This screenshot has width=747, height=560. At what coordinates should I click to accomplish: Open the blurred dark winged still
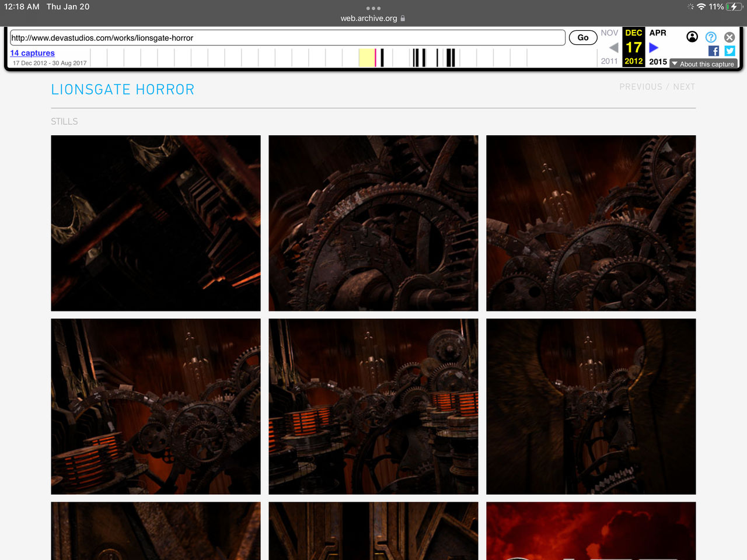click(591, 407)
